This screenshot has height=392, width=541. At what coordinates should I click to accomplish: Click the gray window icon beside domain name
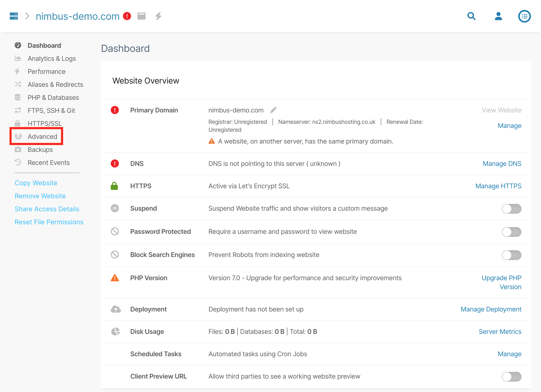point(141,16)
